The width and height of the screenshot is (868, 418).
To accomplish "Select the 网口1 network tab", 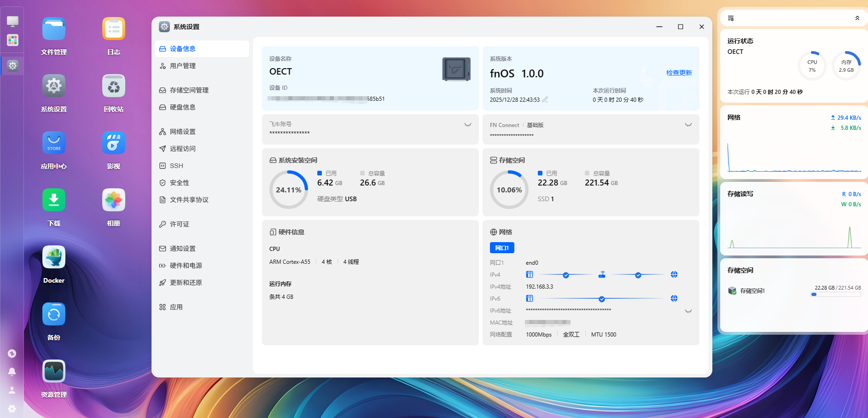I will click(x=501, y=248).
